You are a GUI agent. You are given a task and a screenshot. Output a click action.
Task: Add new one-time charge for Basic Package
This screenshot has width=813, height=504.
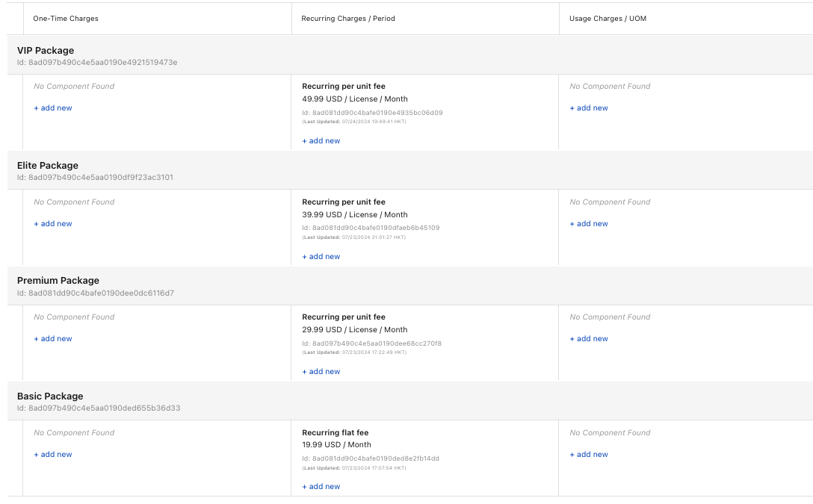click(x=52, y=454)
